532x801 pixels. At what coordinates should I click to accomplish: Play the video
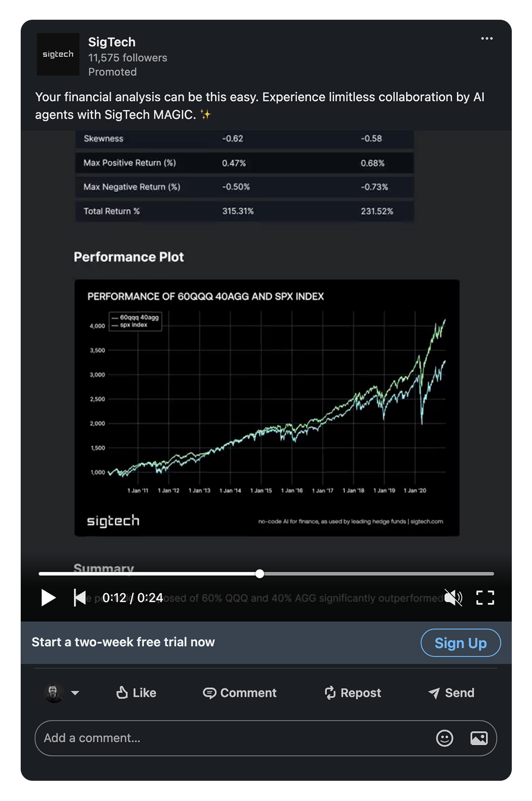coord(48,597)
